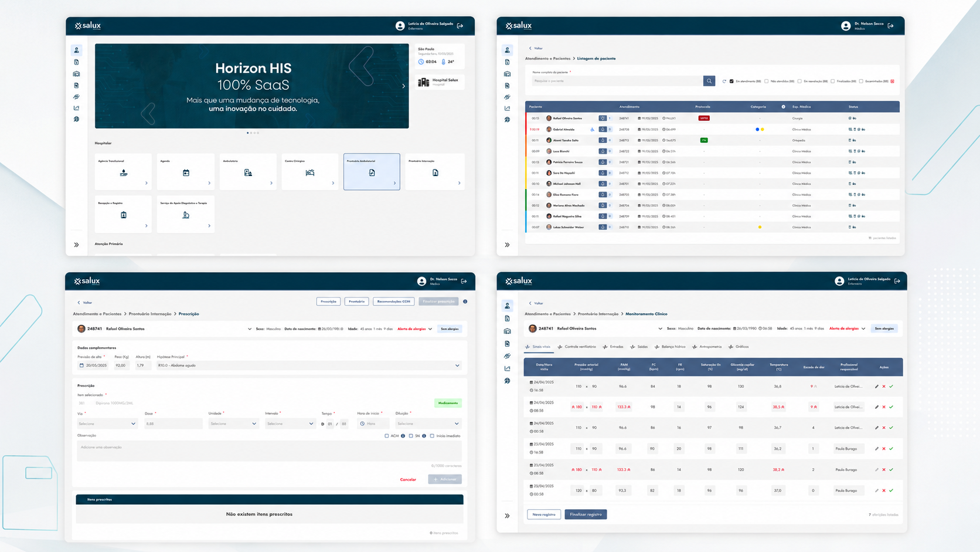This screenshot has width=980, height=552.
Task: Expand the Unidade dropdown
Action: (233, 424)
